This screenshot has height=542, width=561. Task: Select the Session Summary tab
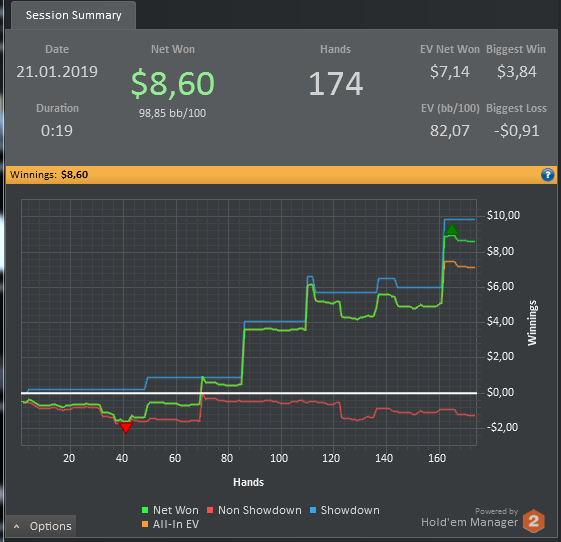click(x=73, y=15)
